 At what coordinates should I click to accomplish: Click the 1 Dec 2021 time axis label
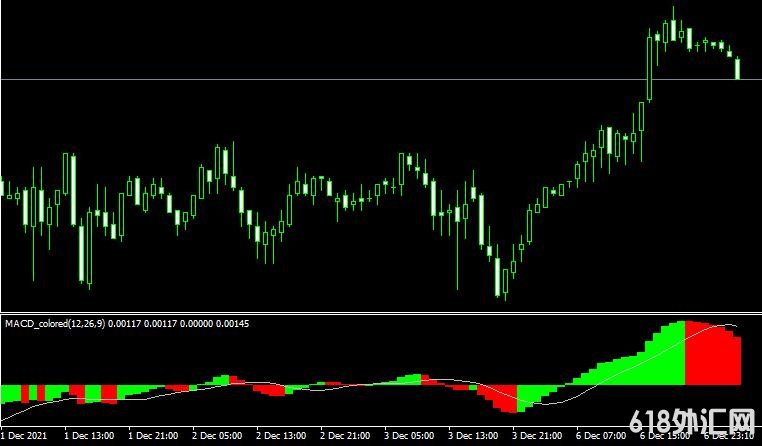tap(24, 437)
